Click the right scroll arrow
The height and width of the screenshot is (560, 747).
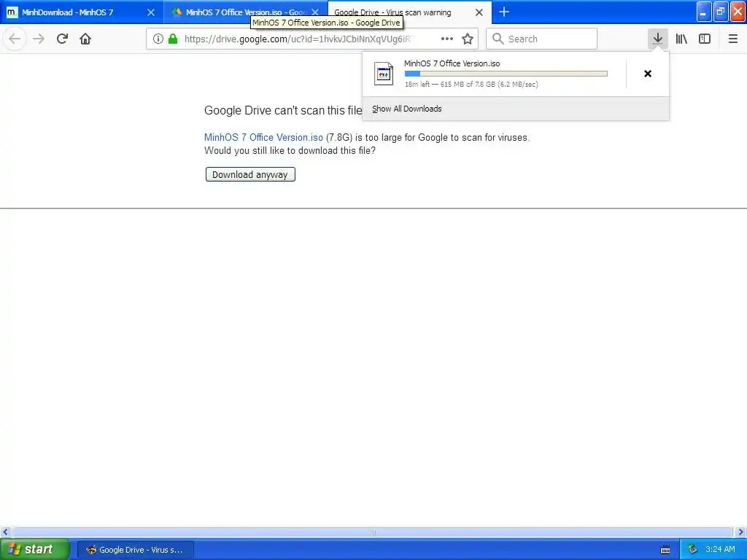(x=740, y=532)
